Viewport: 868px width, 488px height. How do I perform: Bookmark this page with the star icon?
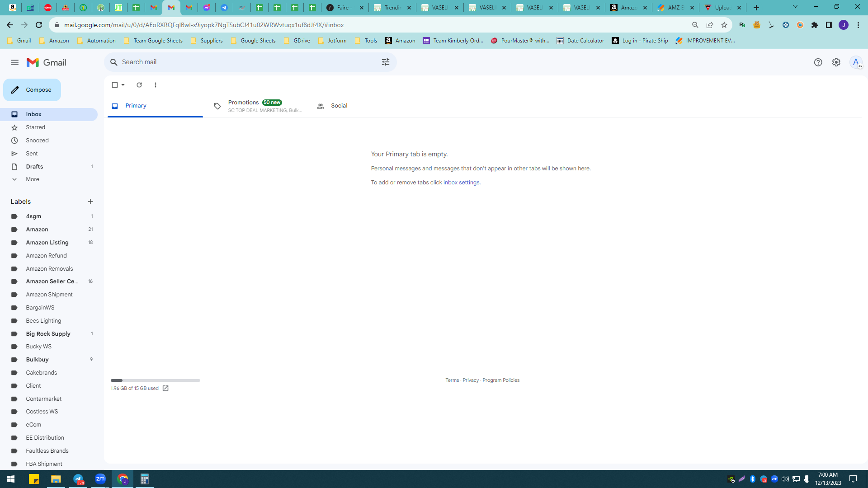click(x=724, y=25)
